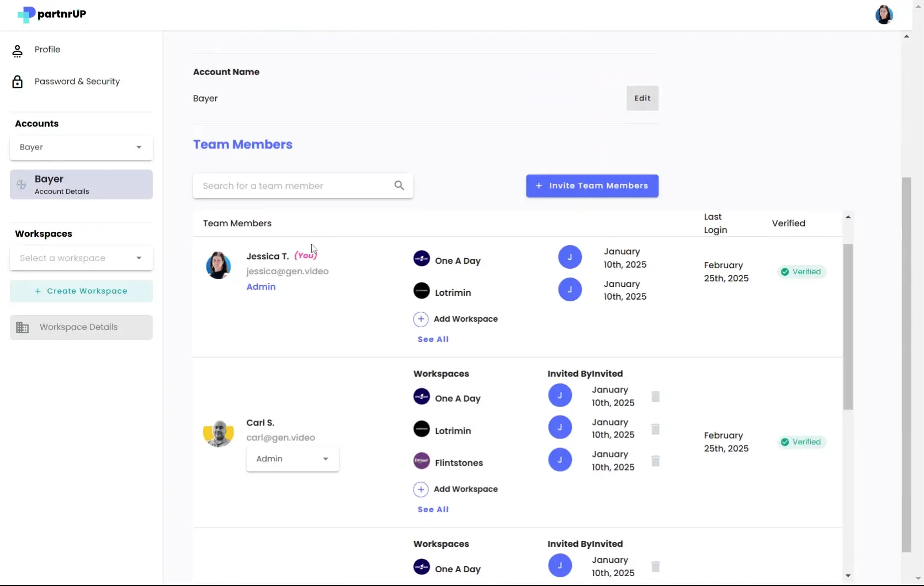Click Add Workspace plus for Carl S.

421,489
